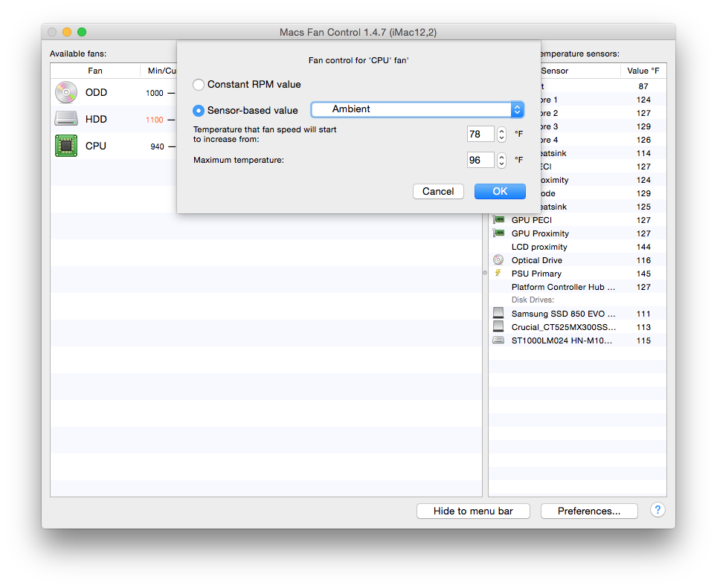
Task: Click the Disk Drives: section label
Action: click(x=533, y=300)
